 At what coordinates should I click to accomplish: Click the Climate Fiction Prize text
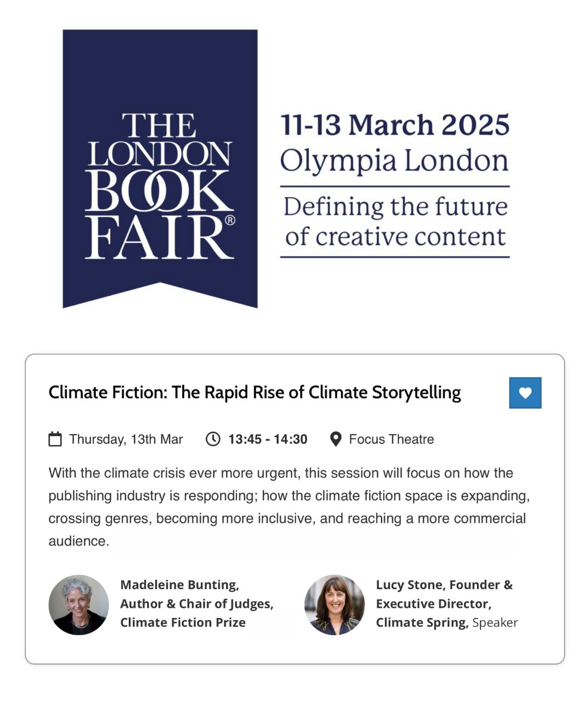point(183,622)
